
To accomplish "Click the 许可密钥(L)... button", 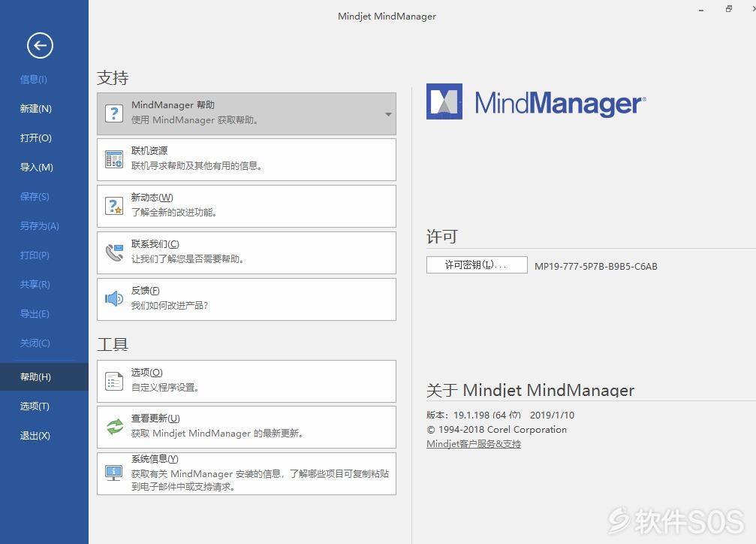I will [477, 265].
